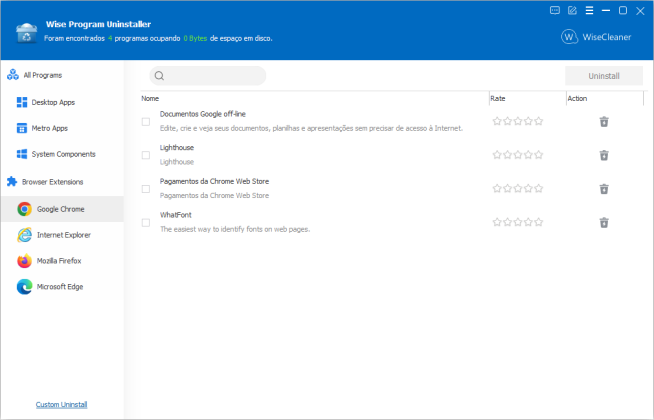This screenshot has height=420, width=654.
Task: Click the Lighthouse extension title
Action: pos(177,147)
